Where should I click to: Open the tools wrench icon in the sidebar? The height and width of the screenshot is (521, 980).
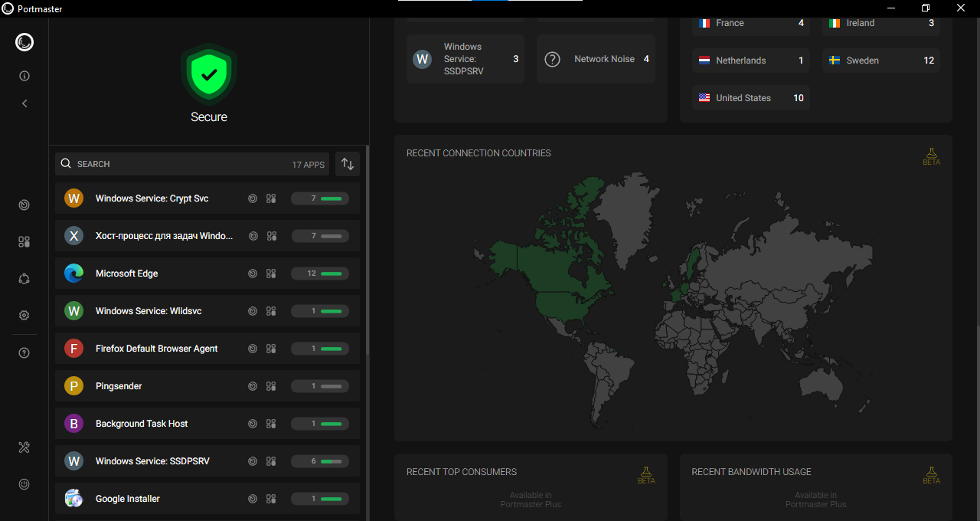[24, 447]
